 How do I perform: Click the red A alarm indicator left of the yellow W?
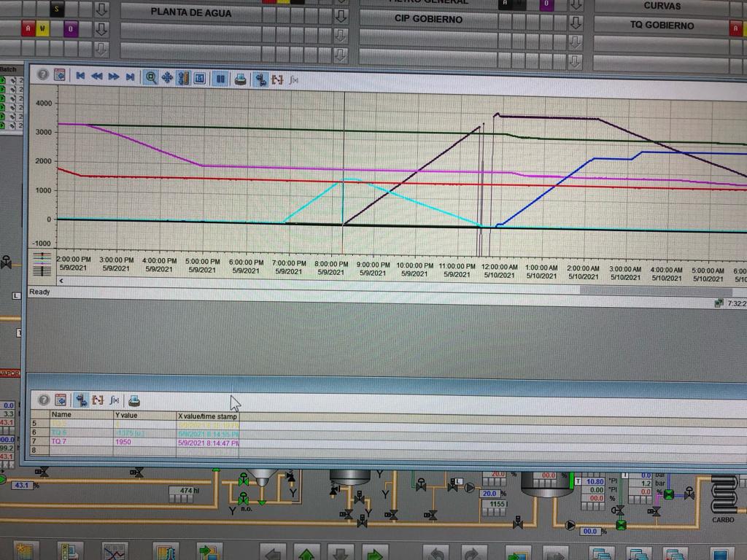28,28
